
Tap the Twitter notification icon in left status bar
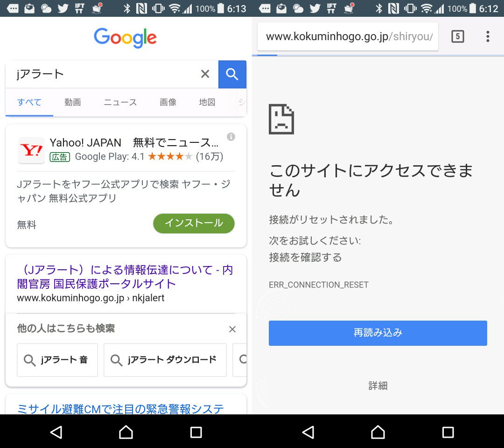tap(63, 8)
